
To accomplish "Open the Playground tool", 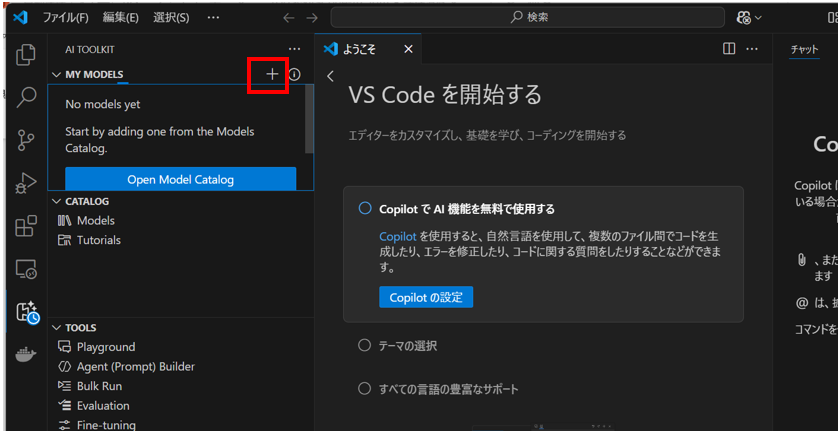I will coord(106,347).
